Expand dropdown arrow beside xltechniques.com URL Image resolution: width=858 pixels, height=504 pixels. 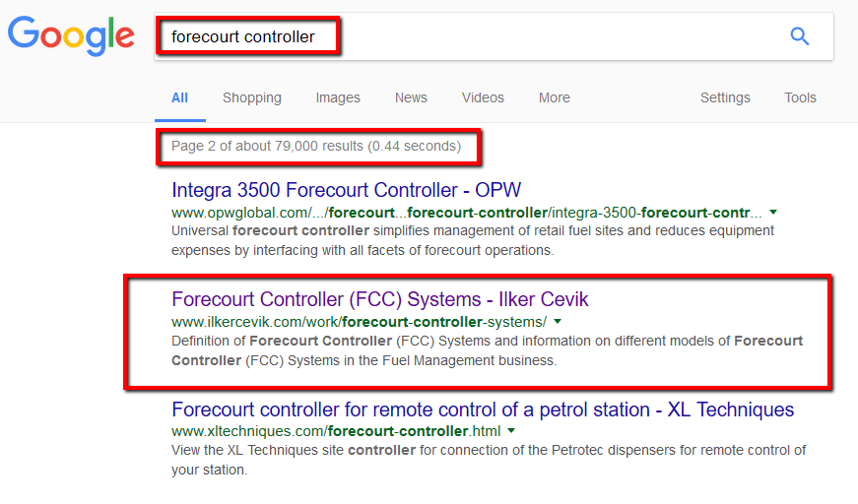coord(511,431)
